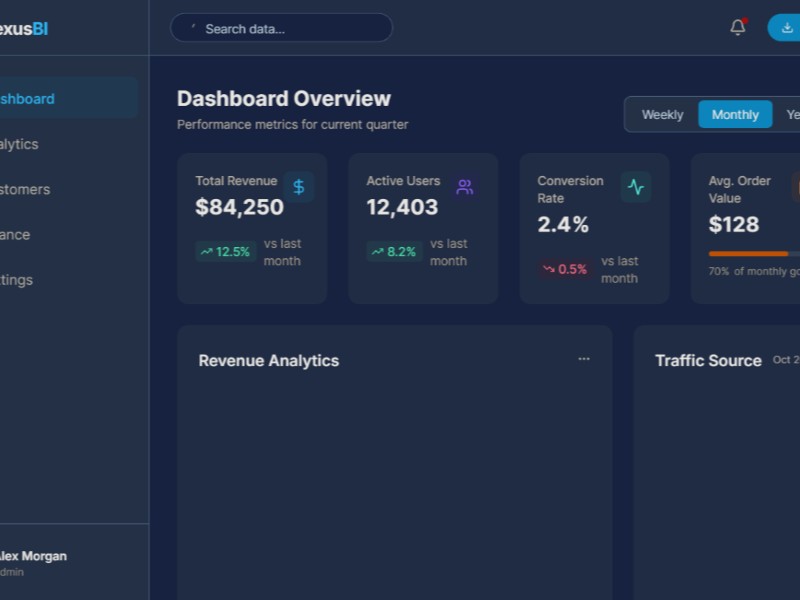Click the orange Avg. Order Value progress bar

tap(750, 254)
